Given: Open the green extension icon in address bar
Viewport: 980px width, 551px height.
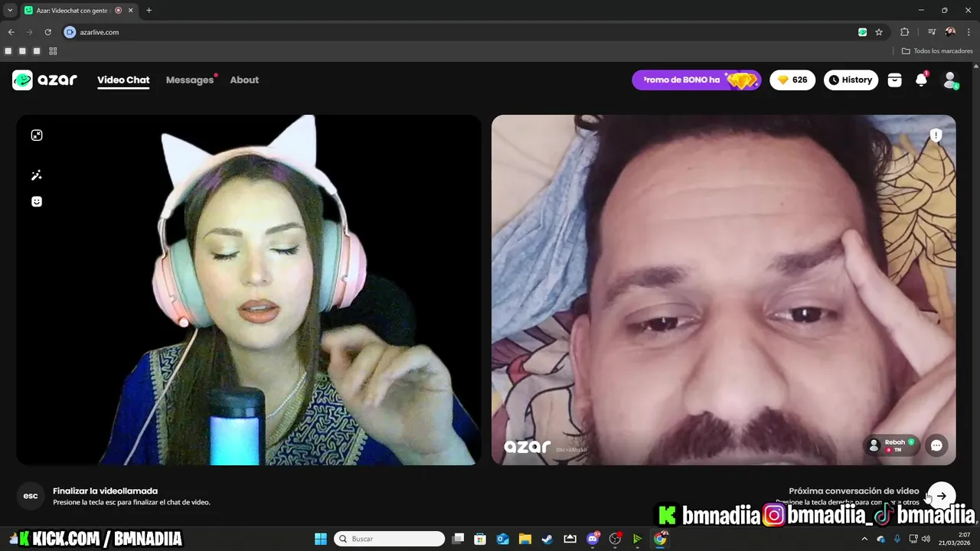Looking at the screenshot, I should 862,32.
